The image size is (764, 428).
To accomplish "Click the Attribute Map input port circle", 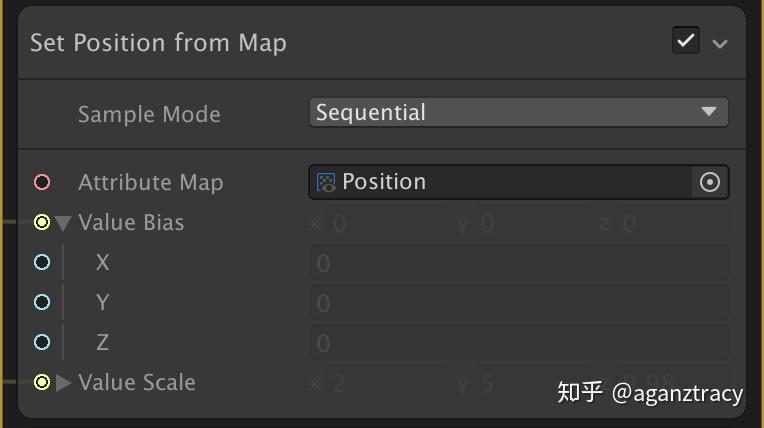I will click(42, 182).
